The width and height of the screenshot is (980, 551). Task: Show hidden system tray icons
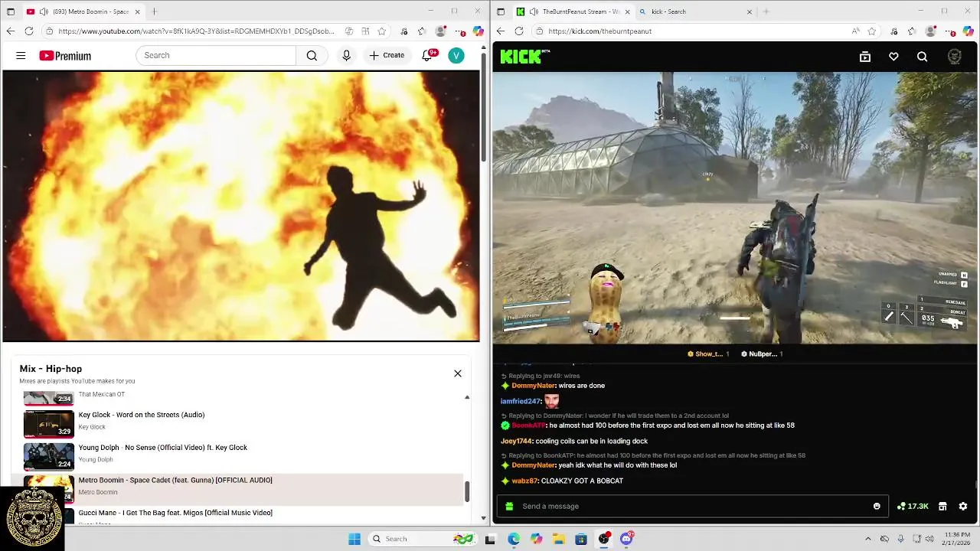point(867,539)
